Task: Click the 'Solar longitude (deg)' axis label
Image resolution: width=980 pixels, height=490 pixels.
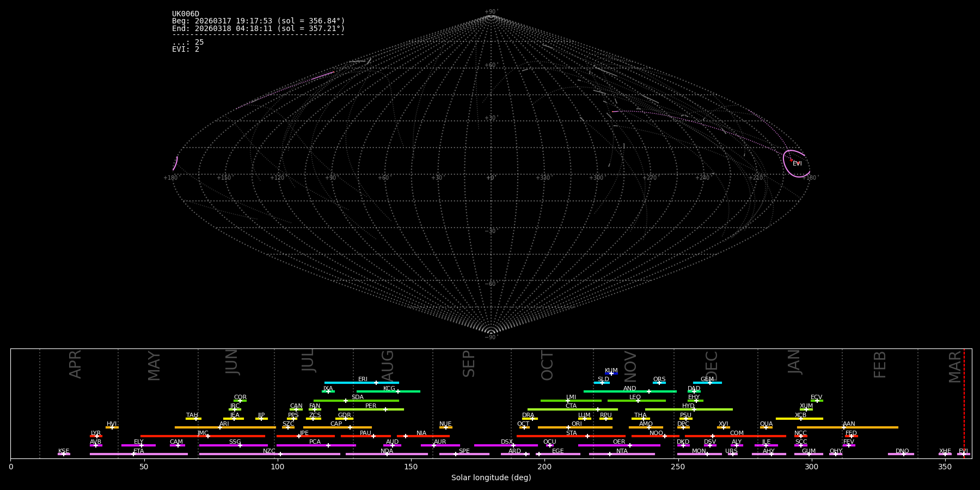Action: [491, 477]
